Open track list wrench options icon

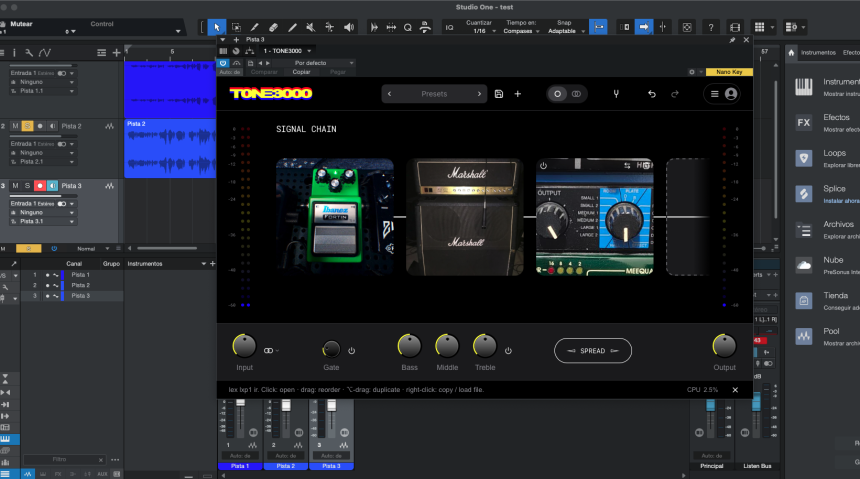pyautogui.click(x=29, y=53)
